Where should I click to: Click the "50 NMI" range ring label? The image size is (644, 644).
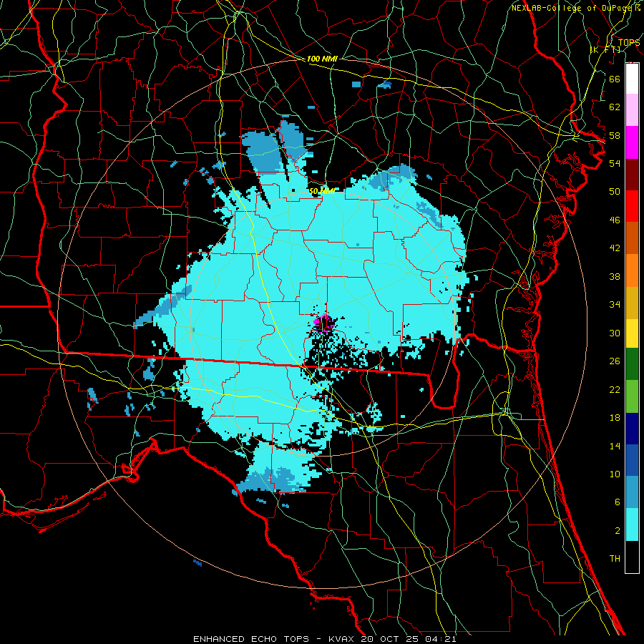(322, 191)
